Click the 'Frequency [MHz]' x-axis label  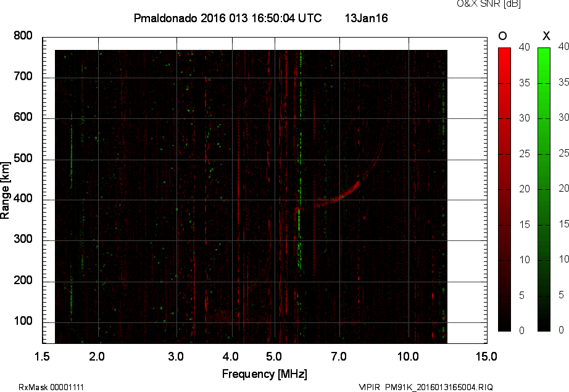[265, 374]
